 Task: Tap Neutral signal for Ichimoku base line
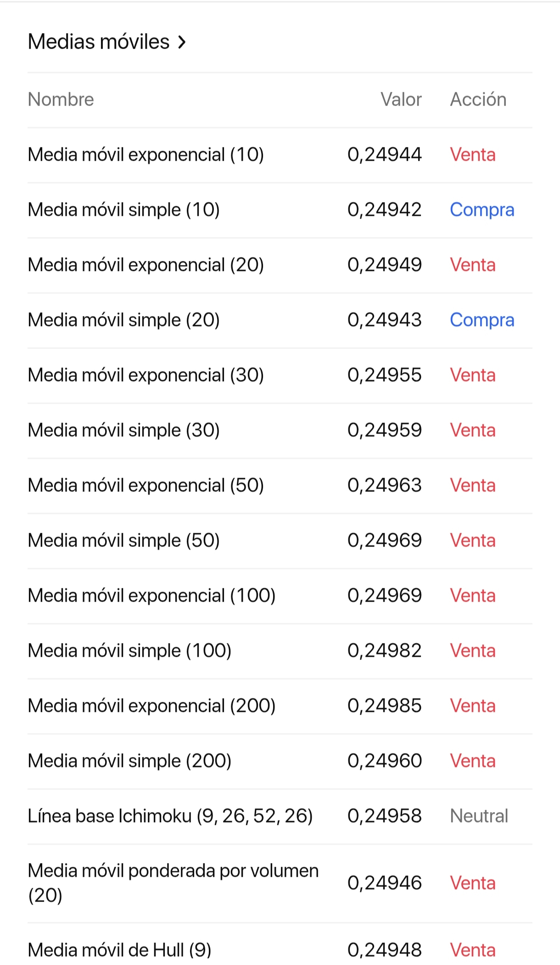(x=479, y=816)
